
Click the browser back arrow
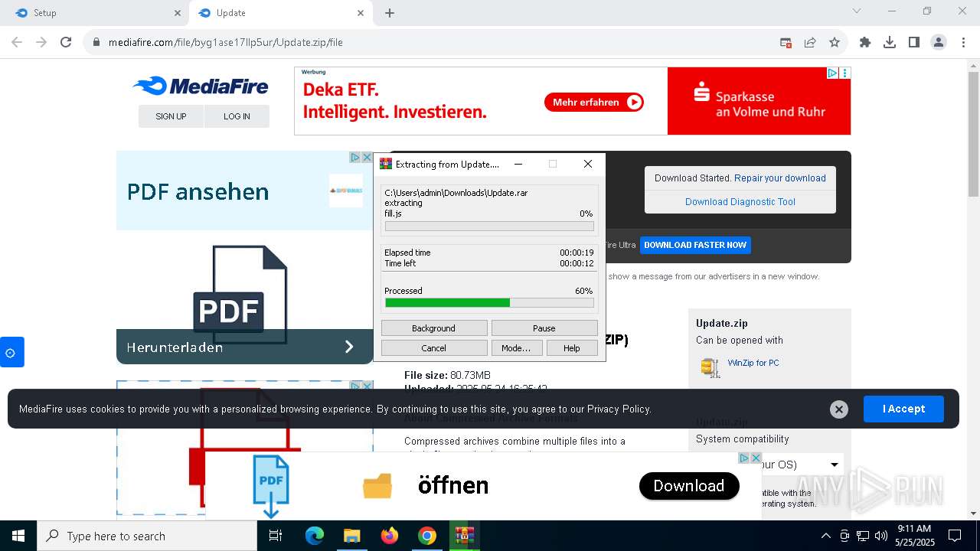click(17, 43)
